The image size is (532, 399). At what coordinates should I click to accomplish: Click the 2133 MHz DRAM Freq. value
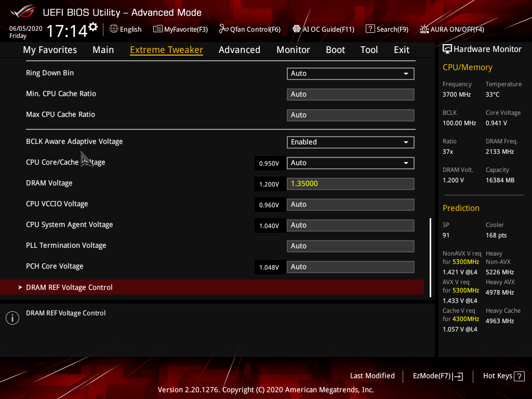(x=499, y=152)
